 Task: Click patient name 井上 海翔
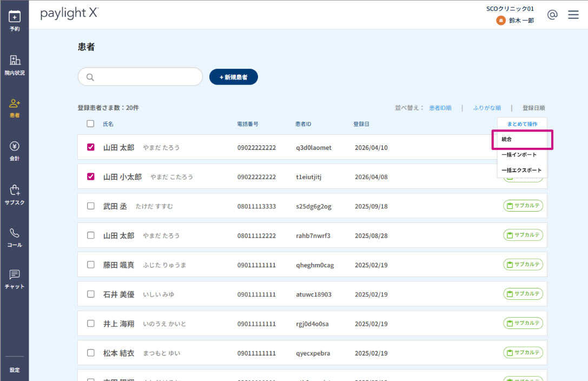(118, 324)
